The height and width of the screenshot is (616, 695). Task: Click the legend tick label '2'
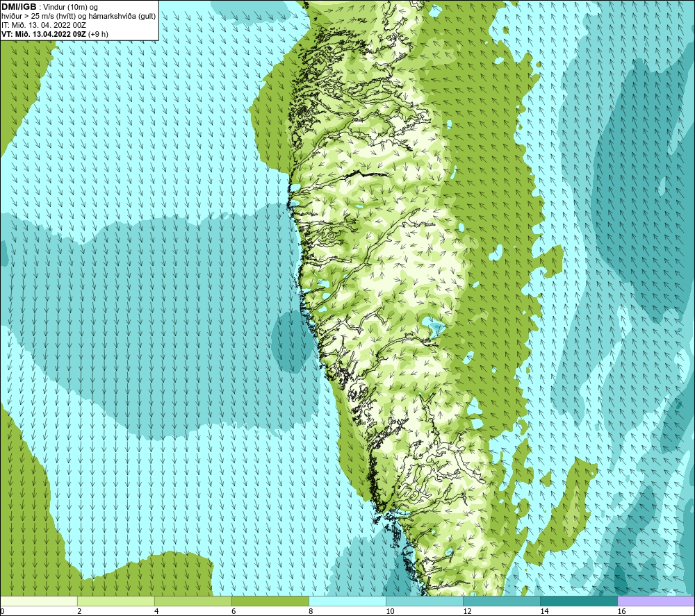79,612
